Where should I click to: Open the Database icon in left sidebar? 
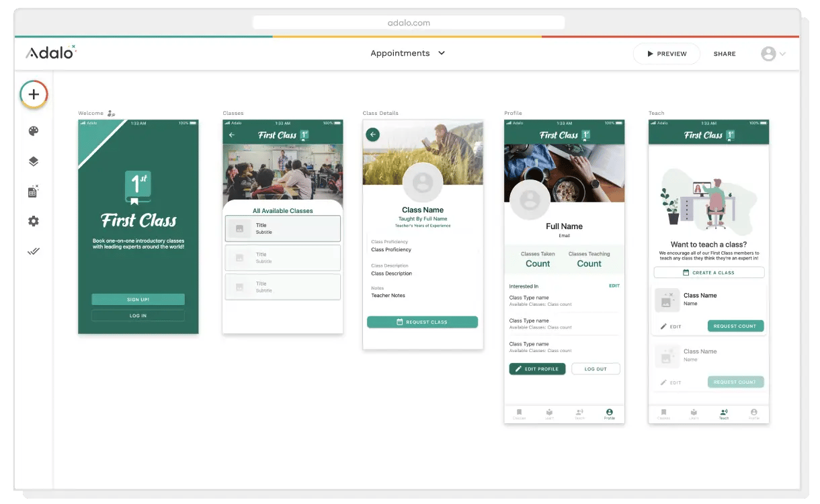tap(34, 192)
